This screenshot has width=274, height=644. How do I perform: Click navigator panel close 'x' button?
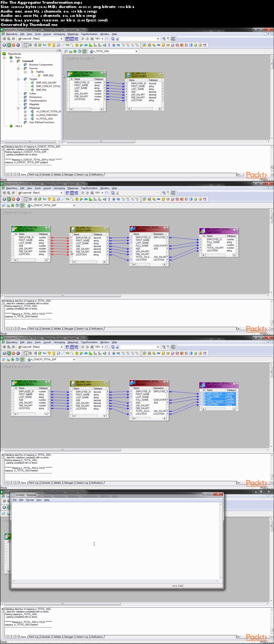(x=60, y=50)
